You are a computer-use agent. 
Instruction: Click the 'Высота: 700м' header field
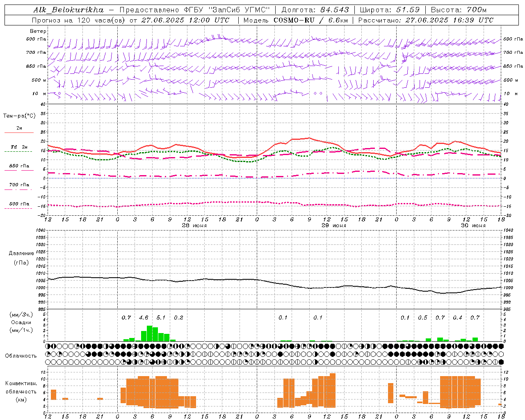[x=459, y=9]
